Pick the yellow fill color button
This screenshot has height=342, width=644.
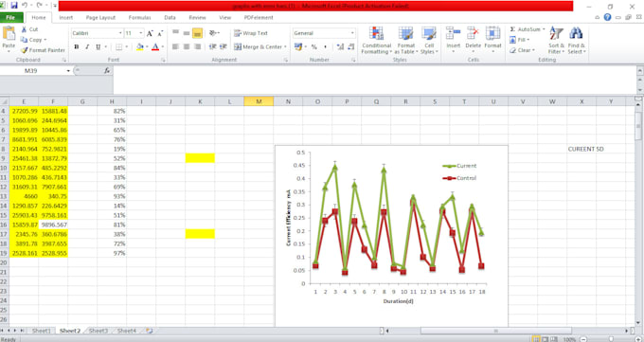(x=139, y=46)
